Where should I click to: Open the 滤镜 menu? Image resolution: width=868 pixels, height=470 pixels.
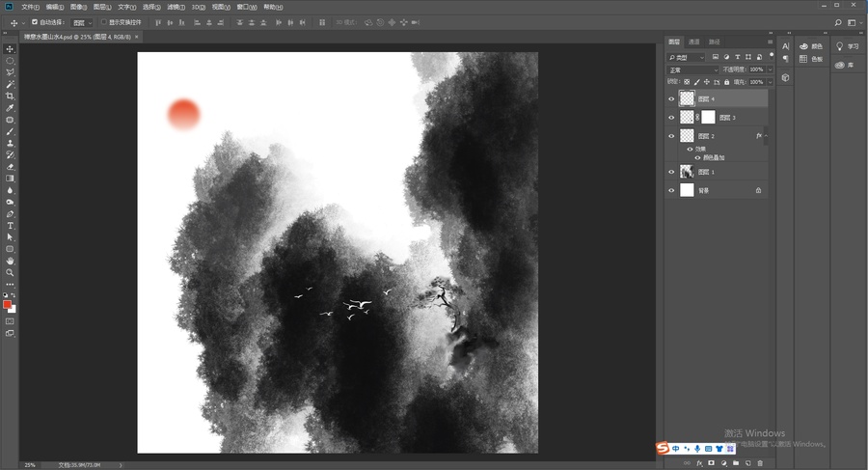pyautogui.click(x=176, y=7)
